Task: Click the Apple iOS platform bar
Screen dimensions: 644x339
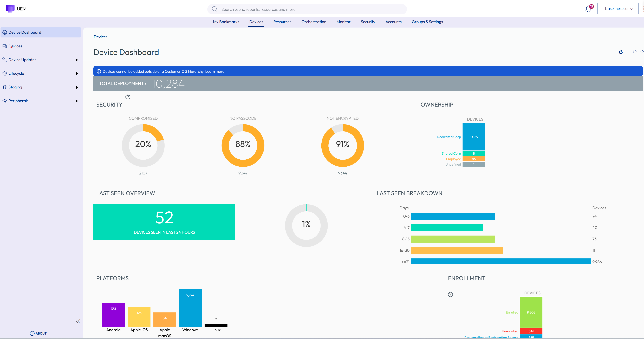Action: tap(139, 317)
